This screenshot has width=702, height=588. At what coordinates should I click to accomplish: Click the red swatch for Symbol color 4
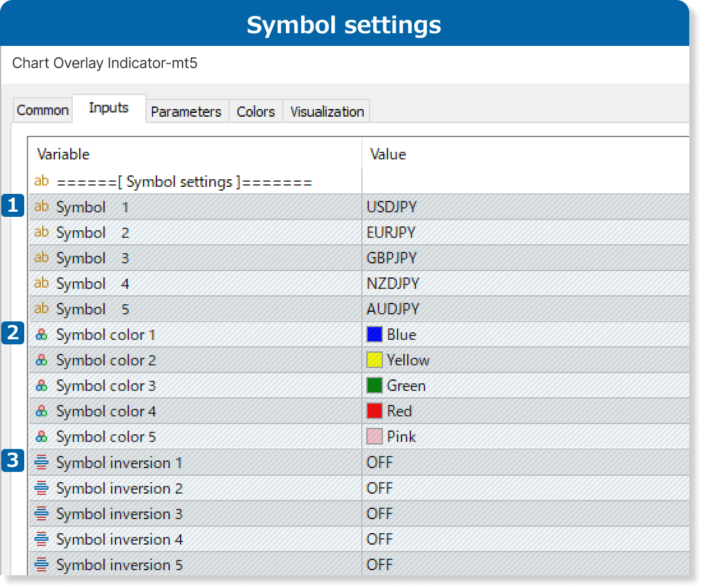click(374, 411)
